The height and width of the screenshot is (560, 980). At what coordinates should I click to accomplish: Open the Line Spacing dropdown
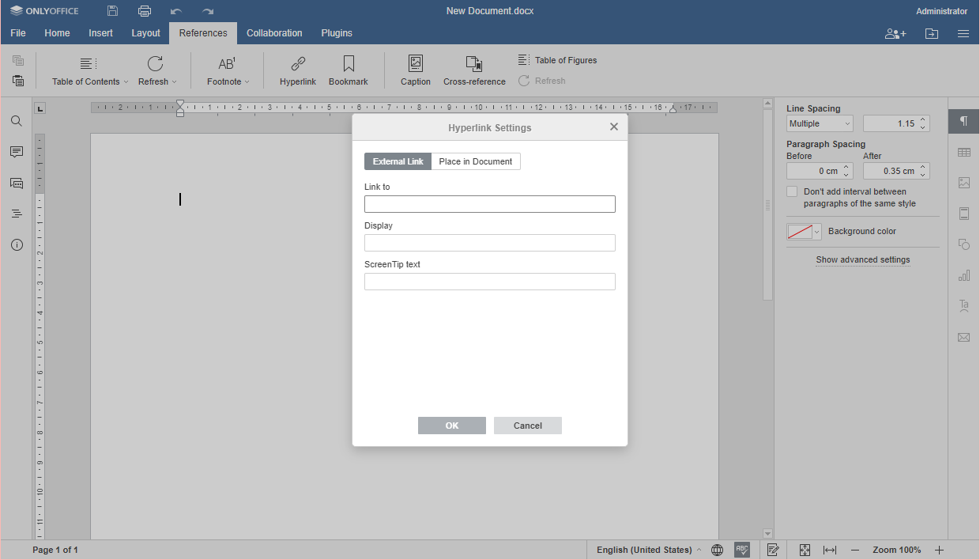(819, 123)
